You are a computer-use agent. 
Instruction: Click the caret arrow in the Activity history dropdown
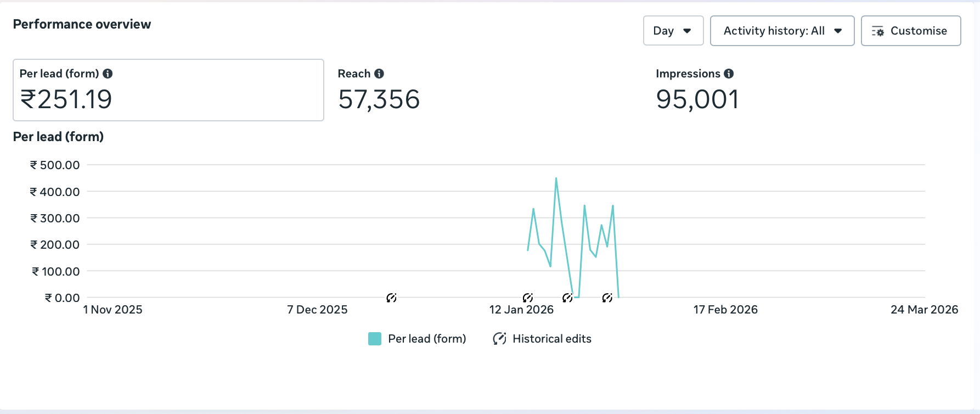pos(838,31)
